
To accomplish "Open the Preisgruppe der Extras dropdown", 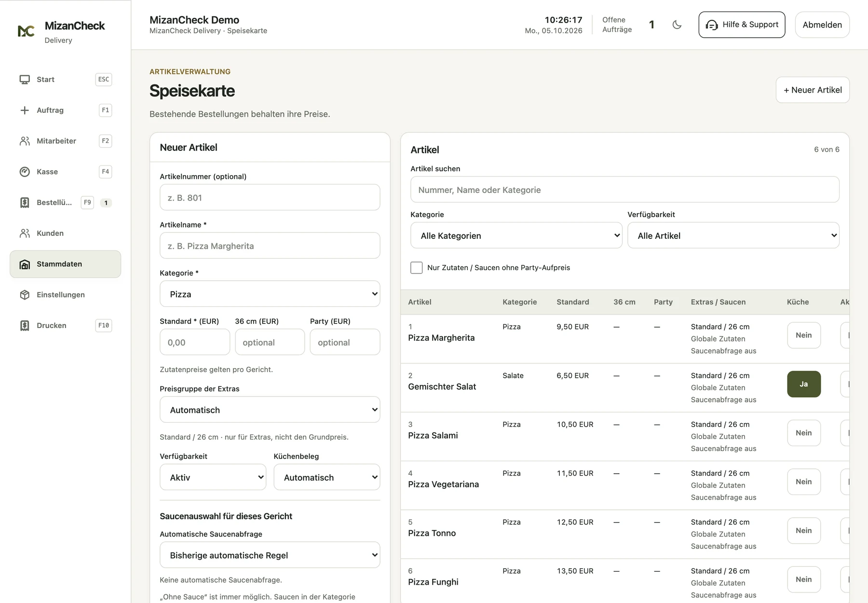I will [270, 410].
